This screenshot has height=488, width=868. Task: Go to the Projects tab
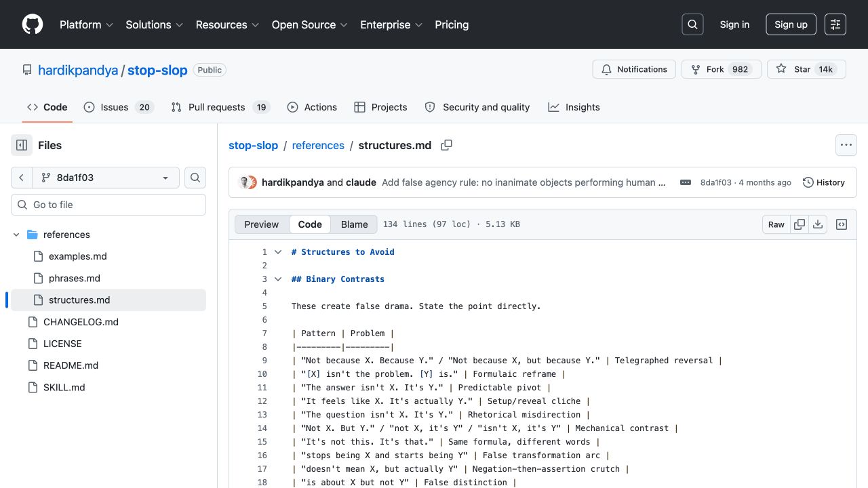pyautogui.click(x=380, y=107)
